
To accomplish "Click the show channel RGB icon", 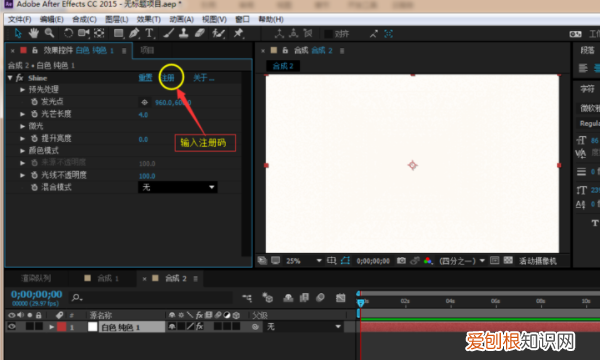I will 428,261.
